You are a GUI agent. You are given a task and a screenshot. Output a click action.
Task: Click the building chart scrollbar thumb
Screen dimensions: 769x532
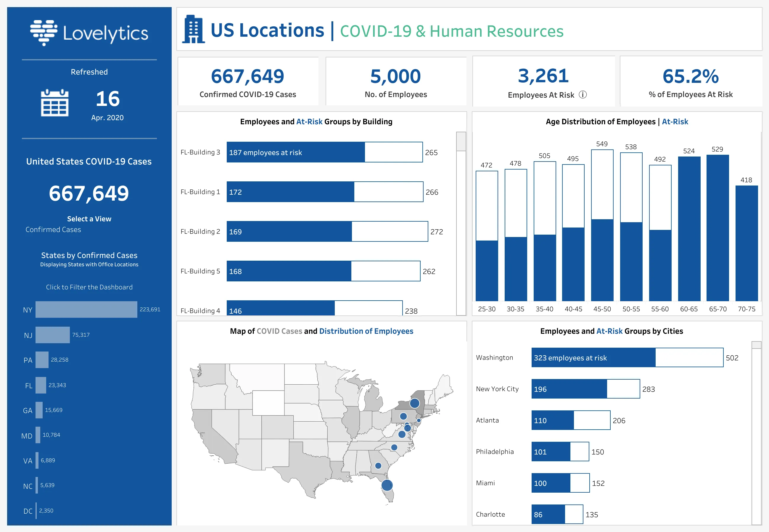coord(461,141)
